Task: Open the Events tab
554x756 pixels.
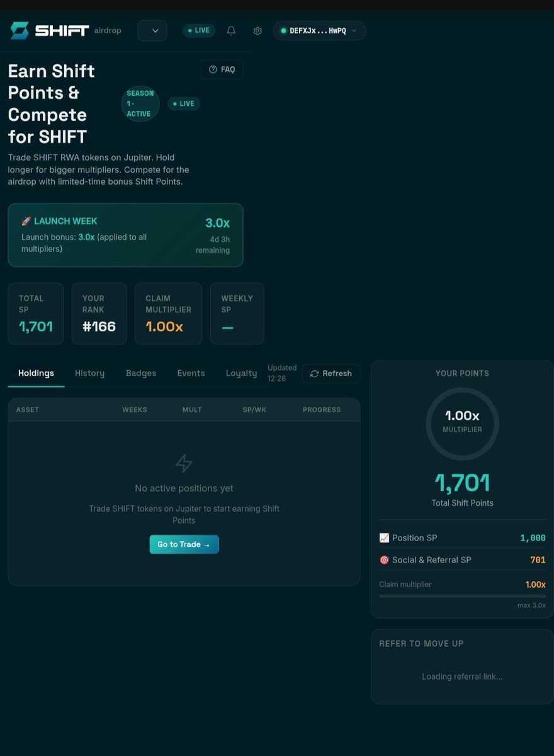Action: (x=191, y=373)
